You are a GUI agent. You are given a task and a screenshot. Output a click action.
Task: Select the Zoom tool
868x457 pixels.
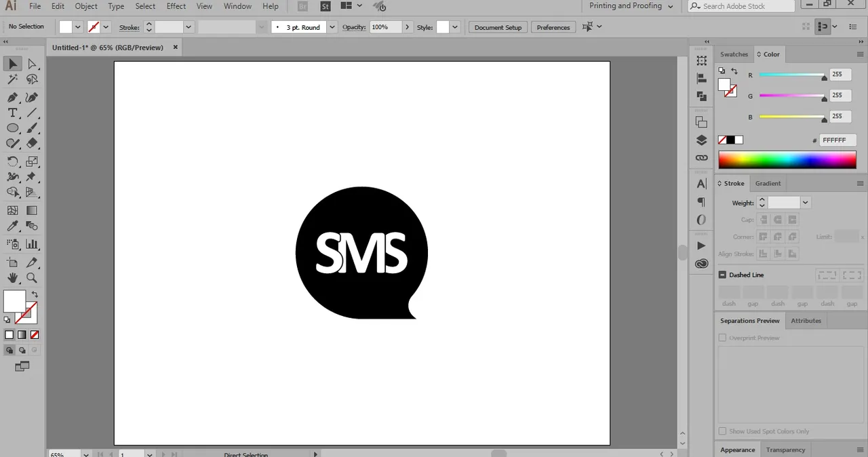click(32, 278)
